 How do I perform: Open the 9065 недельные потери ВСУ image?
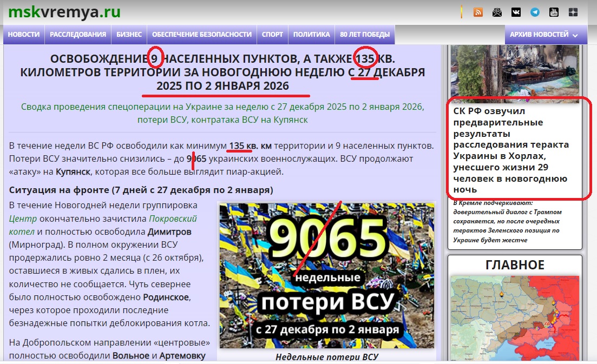pos(326,276)
